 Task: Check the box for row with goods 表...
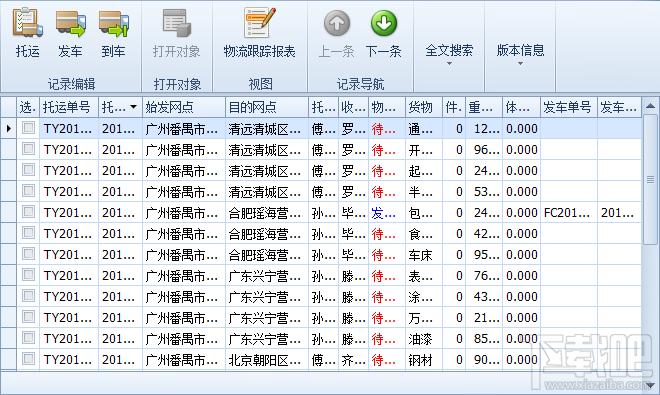pos(29,275)
